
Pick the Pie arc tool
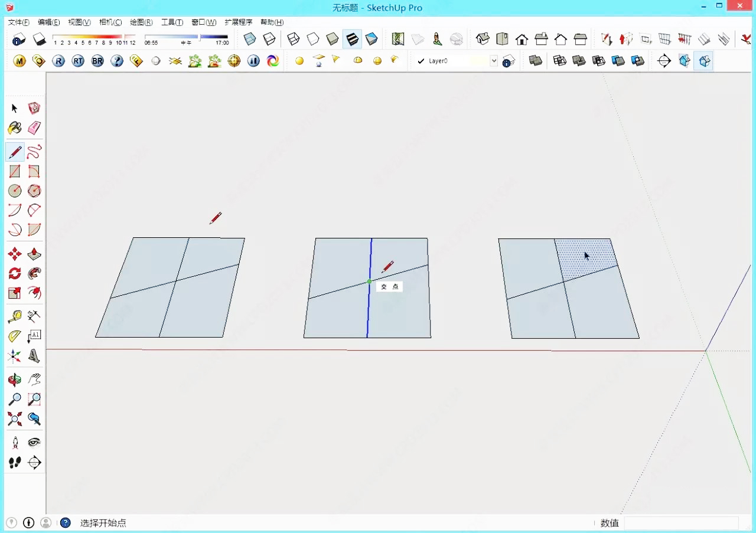tap(34, 230)
